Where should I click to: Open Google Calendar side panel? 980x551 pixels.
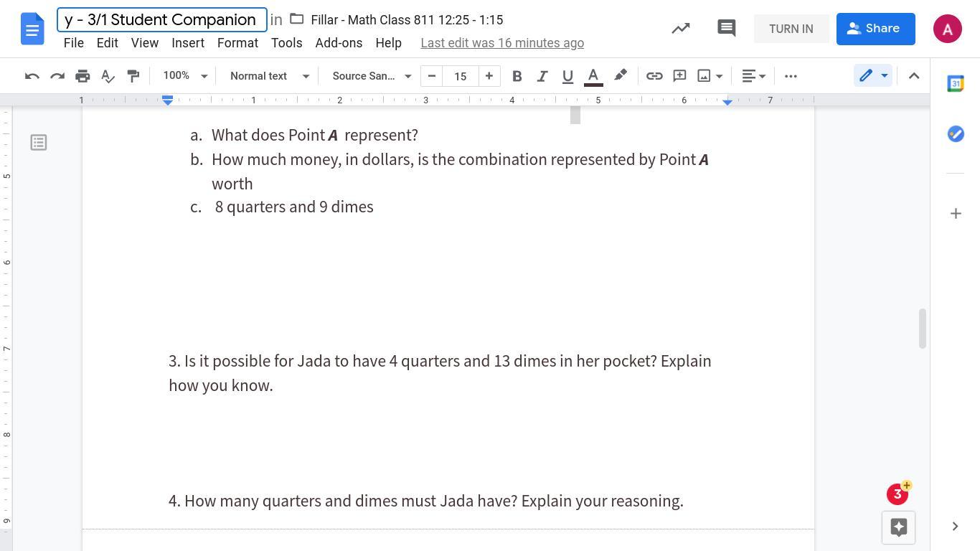click(955, 83)
